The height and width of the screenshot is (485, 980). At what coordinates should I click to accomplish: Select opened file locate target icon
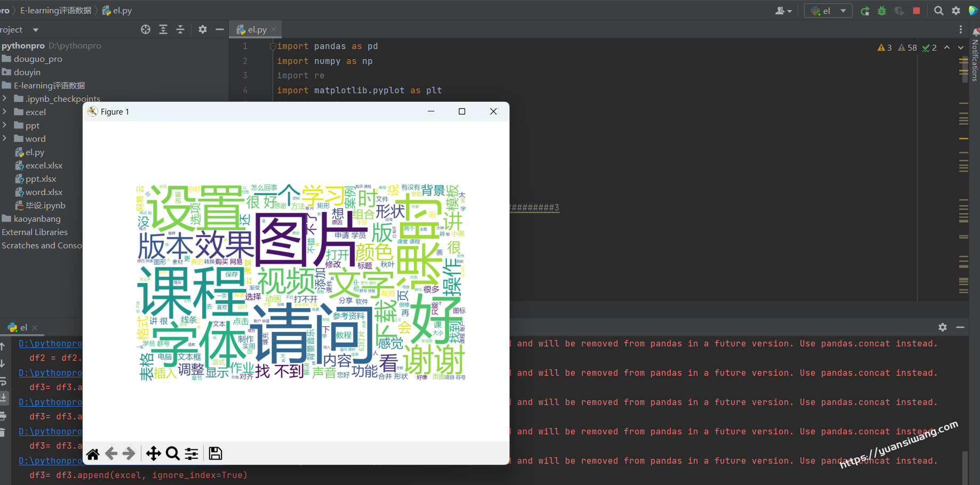point(146,29)
